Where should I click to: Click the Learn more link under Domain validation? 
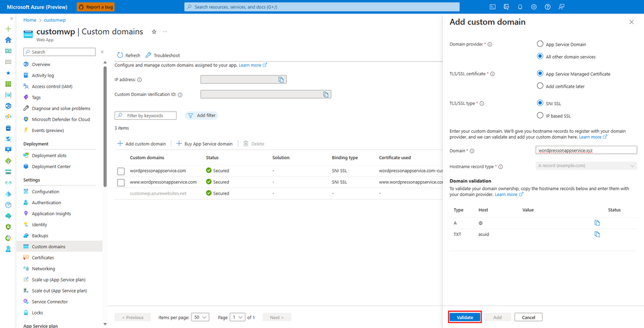[509, 195]
